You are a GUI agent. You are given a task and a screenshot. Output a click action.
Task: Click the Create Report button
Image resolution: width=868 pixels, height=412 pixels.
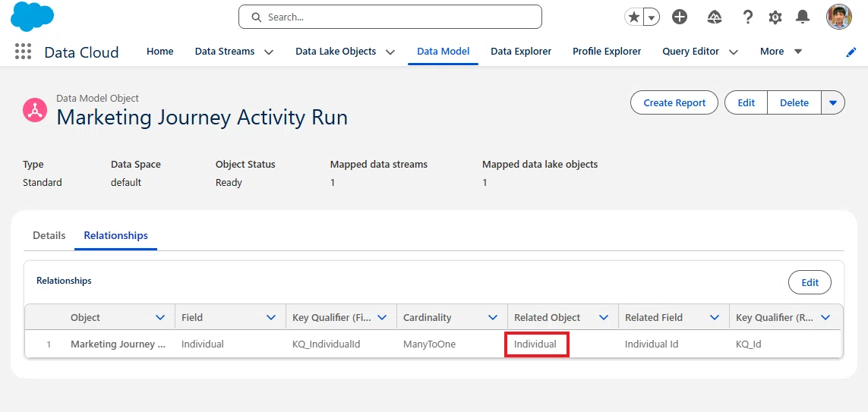(x=674, y=103)
